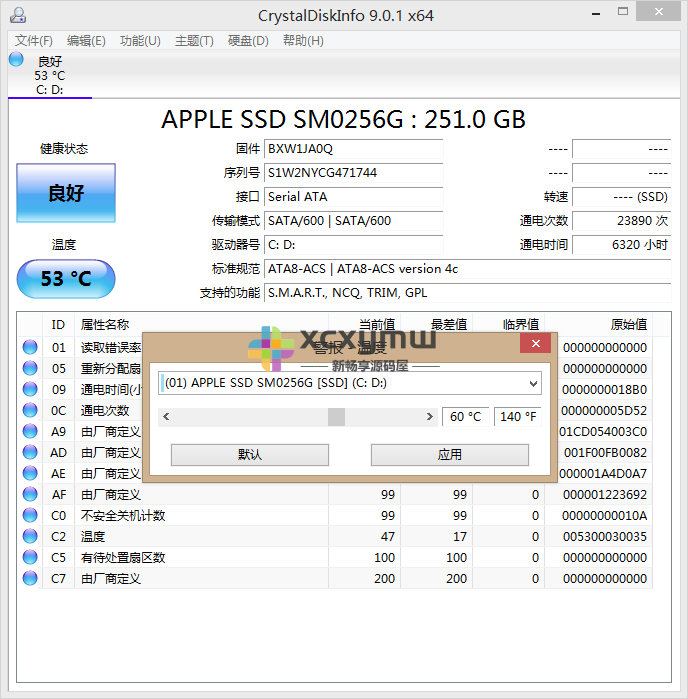Image resolution: width=688 pixels, height=699 pixels.
Task: Click the drive letter field C: D:
Action: [x=354, y=245]
